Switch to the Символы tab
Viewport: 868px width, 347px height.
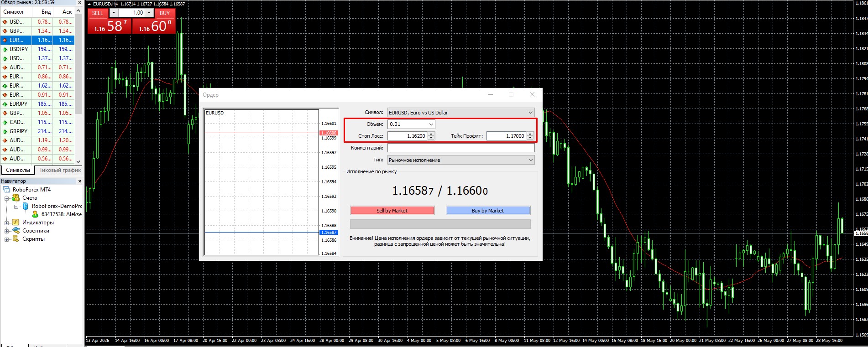(18, 170)
